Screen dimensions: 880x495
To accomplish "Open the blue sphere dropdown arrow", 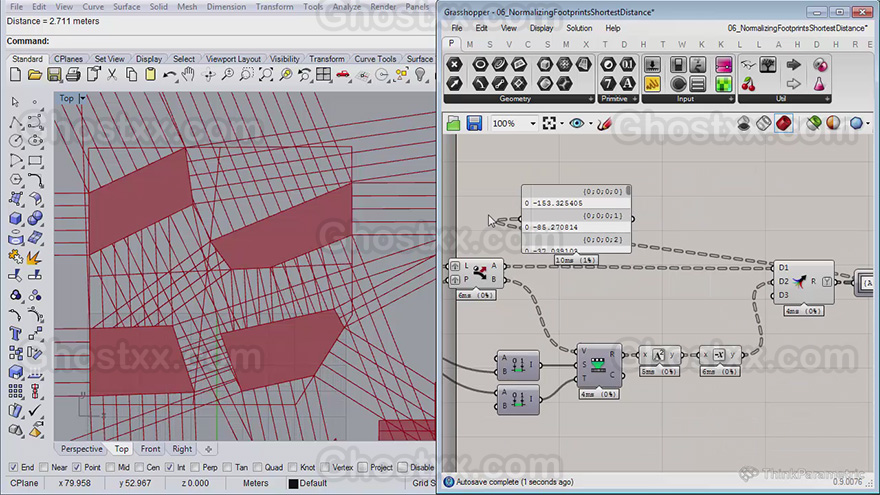I will tap(868, 123).
